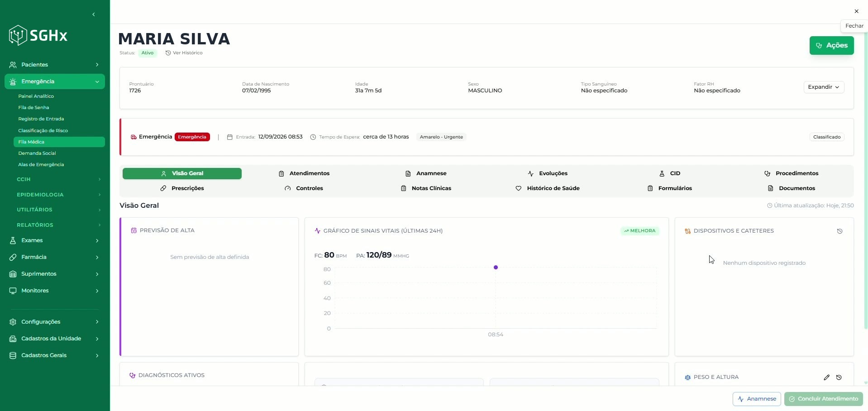Click the Suprimentos sidebar icon

[x=13, y=274]
